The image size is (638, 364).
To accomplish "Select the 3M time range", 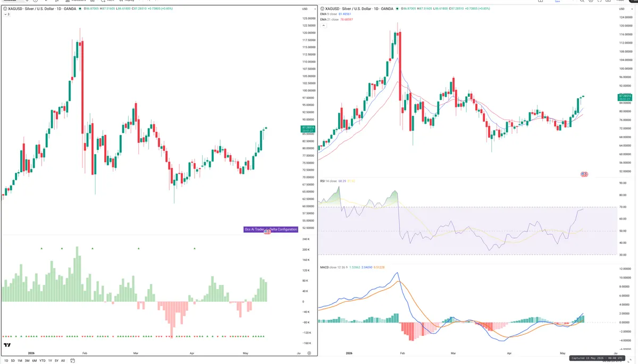I will (27, 361).
